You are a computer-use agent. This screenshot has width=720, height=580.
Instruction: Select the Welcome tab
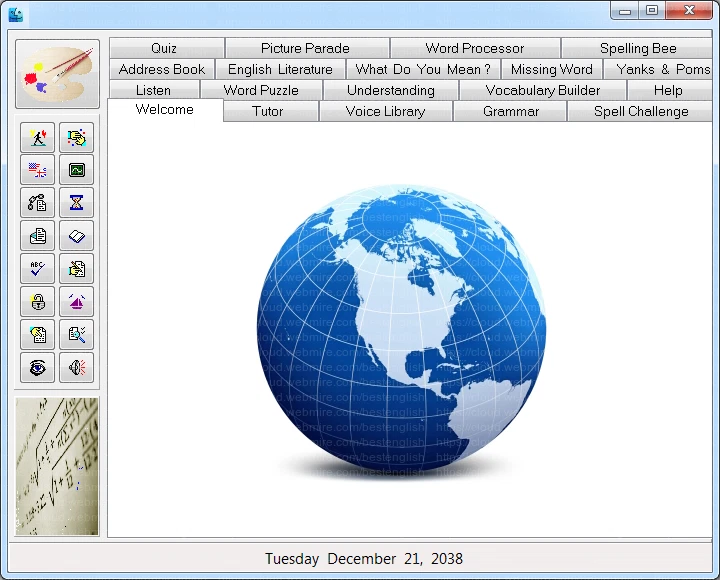click(x=165, y=110)
